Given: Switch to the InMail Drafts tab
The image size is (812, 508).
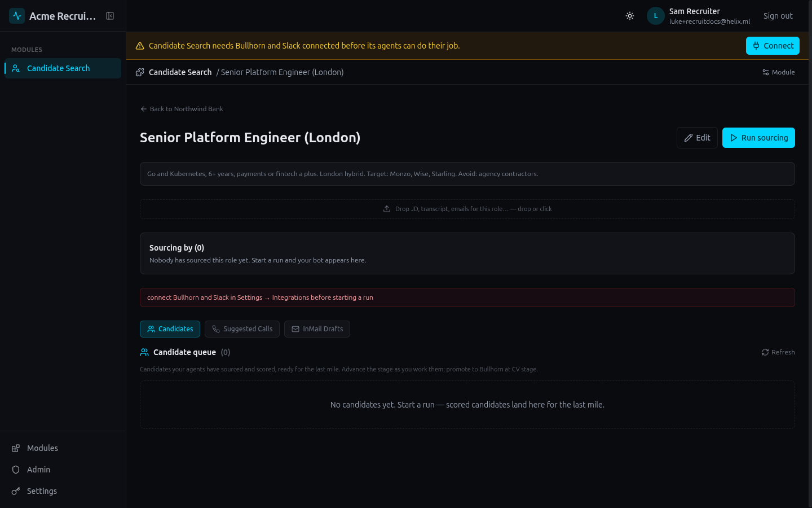Looking at the screenshot, I should tap(317, 329).
